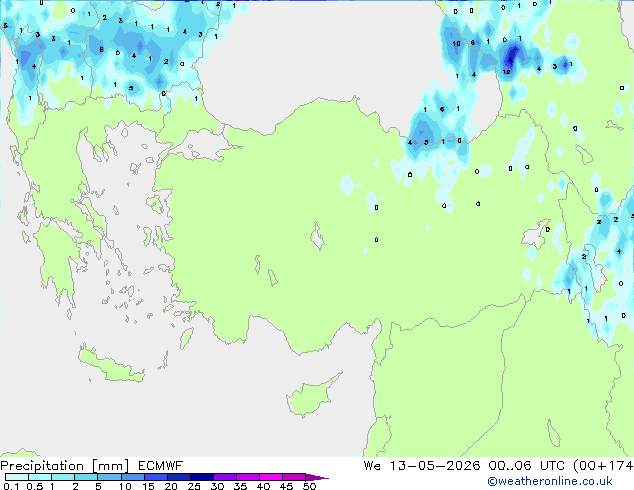
Task: Pick the 40–45 mm magenta legend swatch
Action: tap(271, 477)
